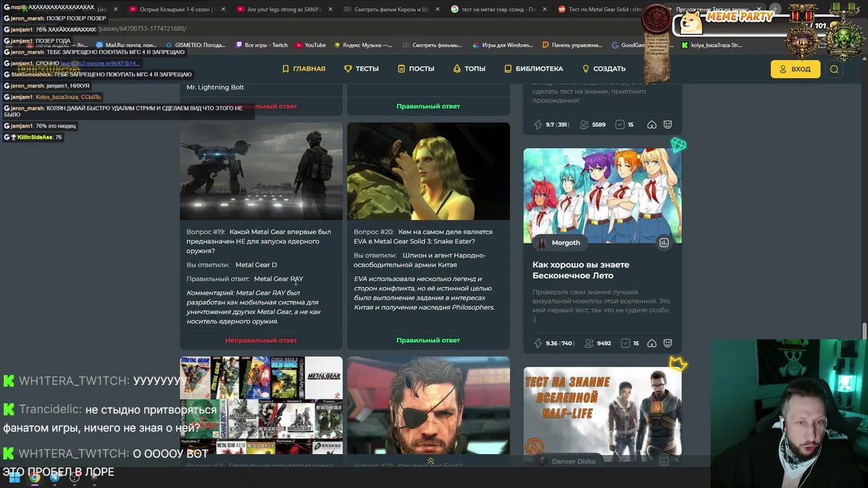The width and height of the screenshot is (868, 488).
Task: Open the Windows Start menu
Action: 14,477
